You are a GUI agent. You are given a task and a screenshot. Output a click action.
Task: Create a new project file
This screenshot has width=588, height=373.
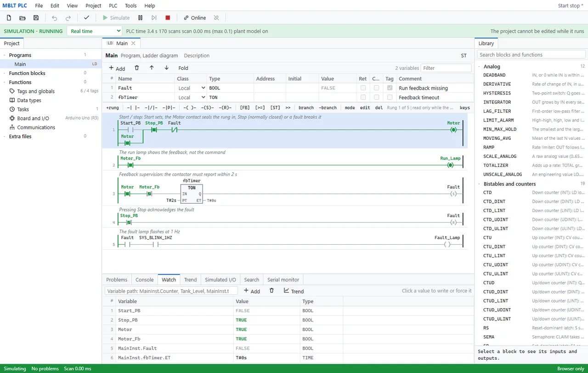pyautogui.click(x=9, y=18)
